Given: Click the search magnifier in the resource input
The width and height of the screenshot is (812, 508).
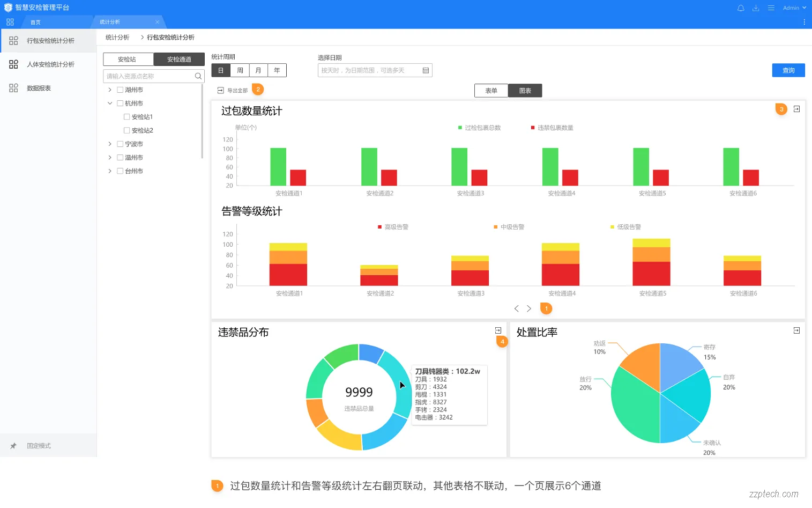Looking at the screenshot, I should pyautogui.click(x=198, y=76).
